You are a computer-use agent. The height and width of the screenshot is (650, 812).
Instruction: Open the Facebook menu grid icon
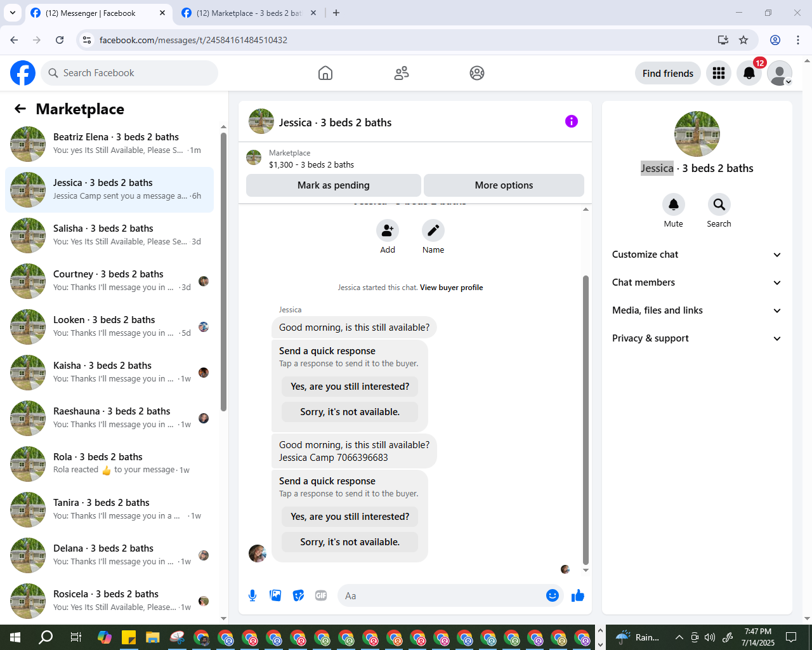point(719,73)
